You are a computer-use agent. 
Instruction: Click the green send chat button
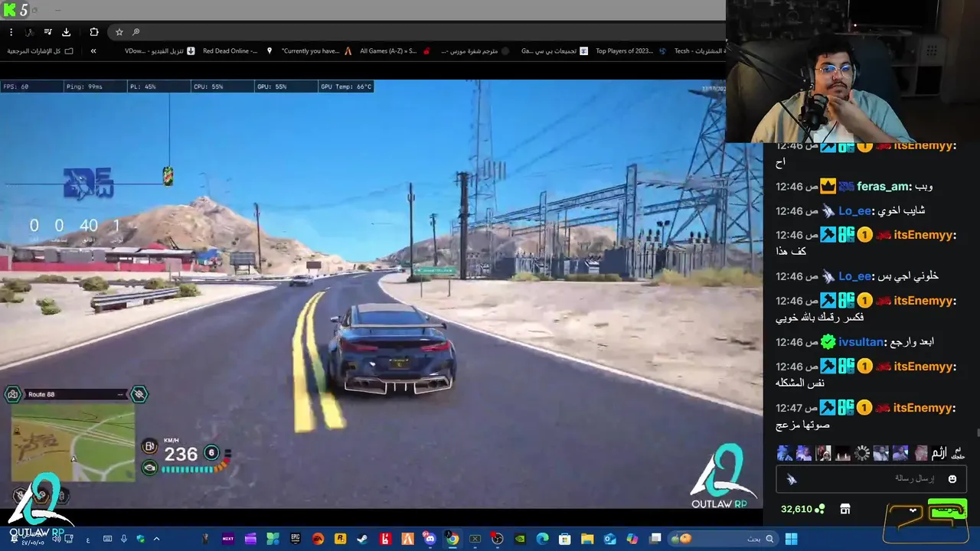click(947, 510)
